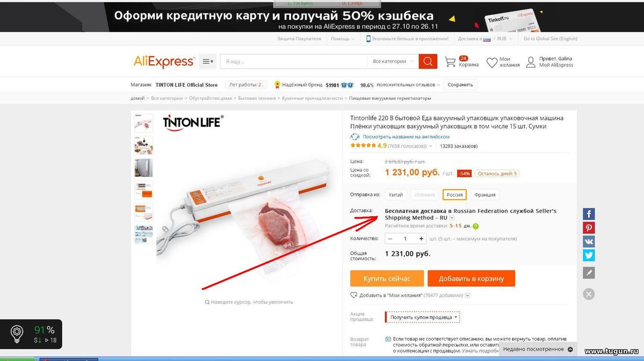The height and width of the screenshot is (361, 644).
Task: Share the product on Facebook
Action: click(x=589, y=215)
